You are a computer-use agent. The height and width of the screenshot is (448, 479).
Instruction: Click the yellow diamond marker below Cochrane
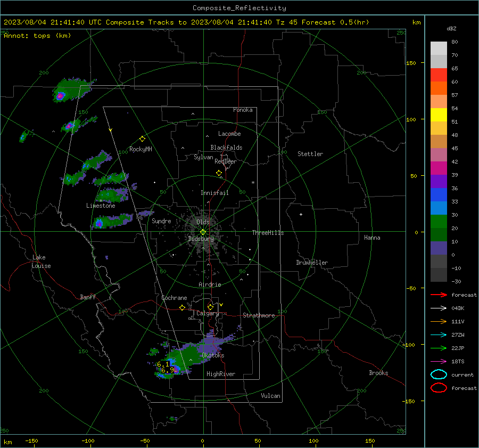pos(183,308)
